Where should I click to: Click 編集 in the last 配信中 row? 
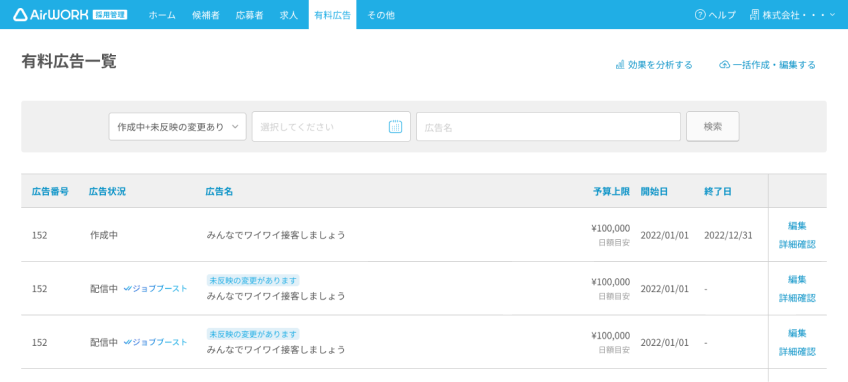coord(797,333)
